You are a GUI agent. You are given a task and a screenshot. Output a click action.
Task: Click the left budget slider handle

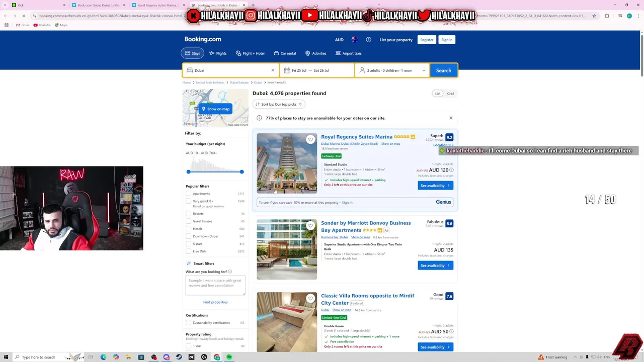(189, 172)
